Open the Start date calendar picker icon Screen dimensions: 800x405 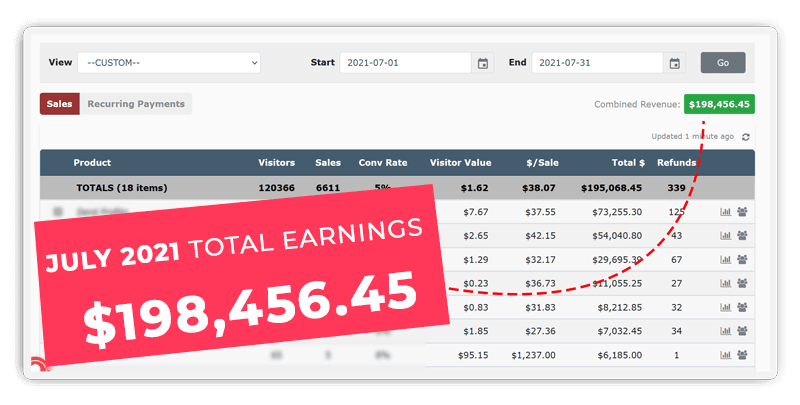(483, 63)
